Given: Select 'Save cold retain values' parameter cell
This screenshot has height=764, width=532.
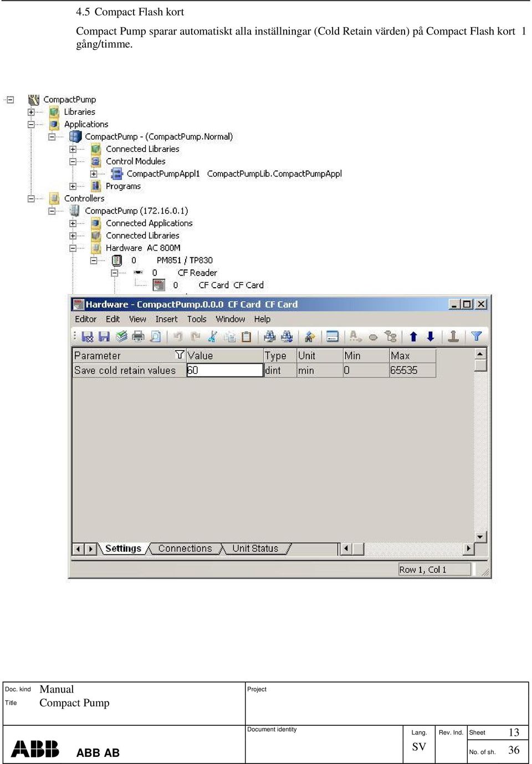Looking at the screenshot, I should 129,370.
